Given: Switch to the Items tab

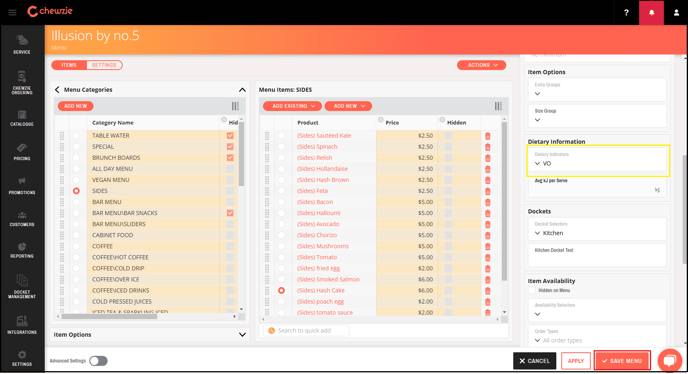Looking at the screenshot, I should (69, 65).
